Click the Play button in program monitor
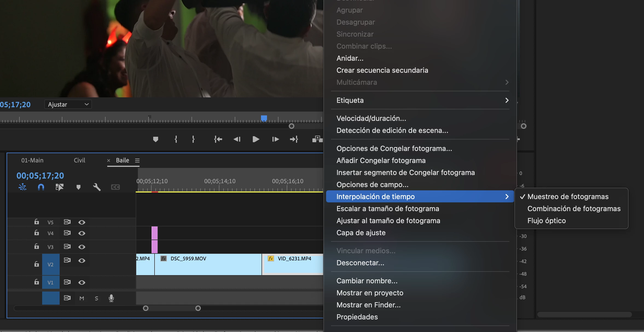The image size is (644, 332). [256, 139]
